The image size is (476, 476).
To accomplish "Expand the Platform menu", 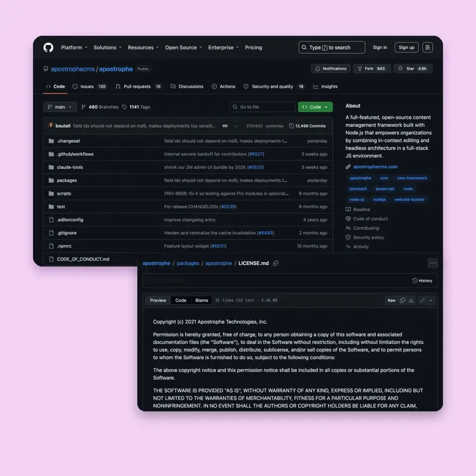I will click(x=74, y=48).
